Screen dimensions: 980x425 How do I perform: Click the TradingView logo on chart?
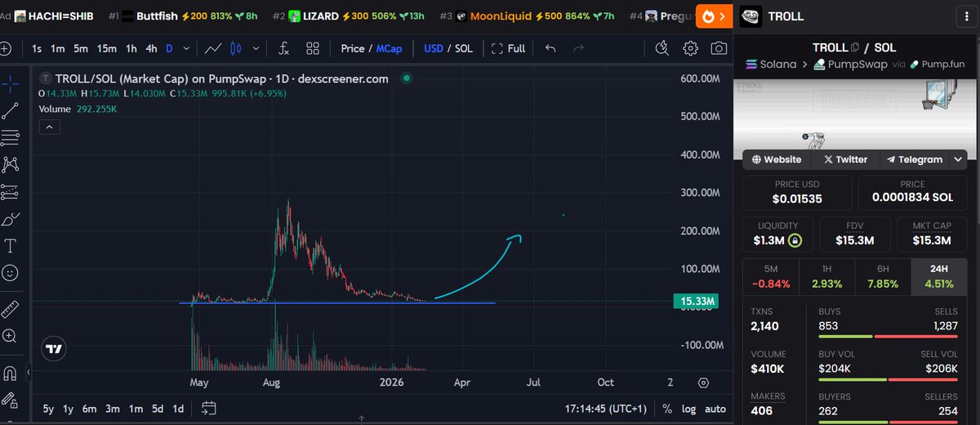pos(55,348)
